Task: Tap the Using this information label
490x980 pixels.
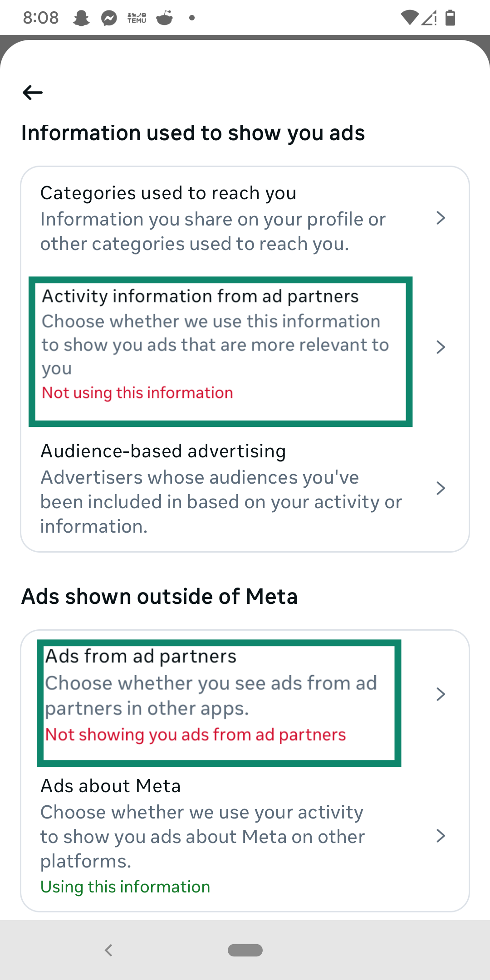Action: coord(125,886)
